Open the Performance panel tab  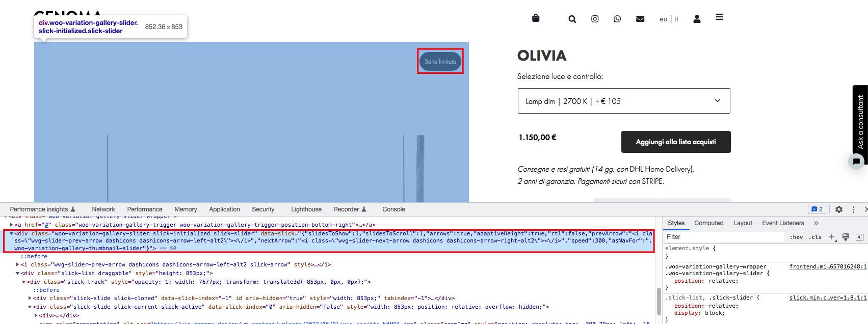click(x=145, y=209)
